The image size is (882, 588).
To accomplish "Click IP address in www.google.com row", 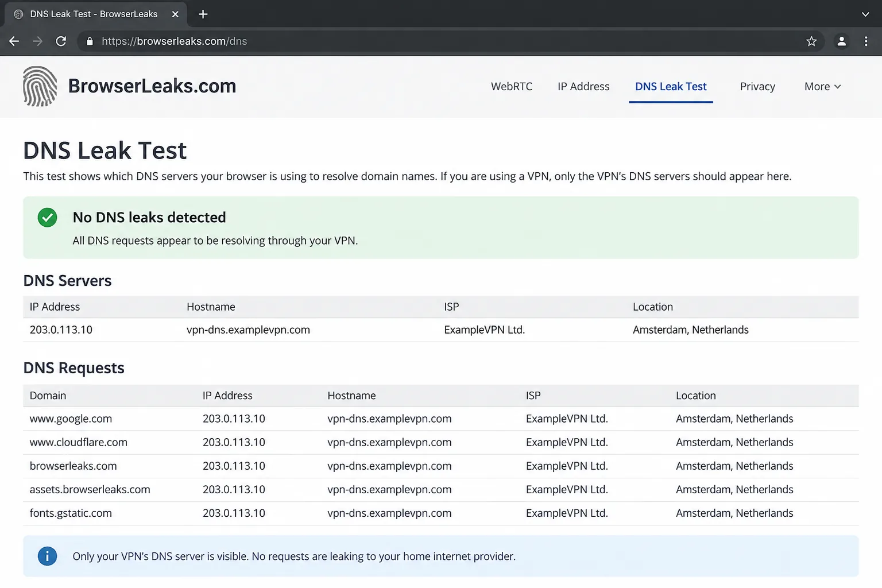I will point(234,419).
